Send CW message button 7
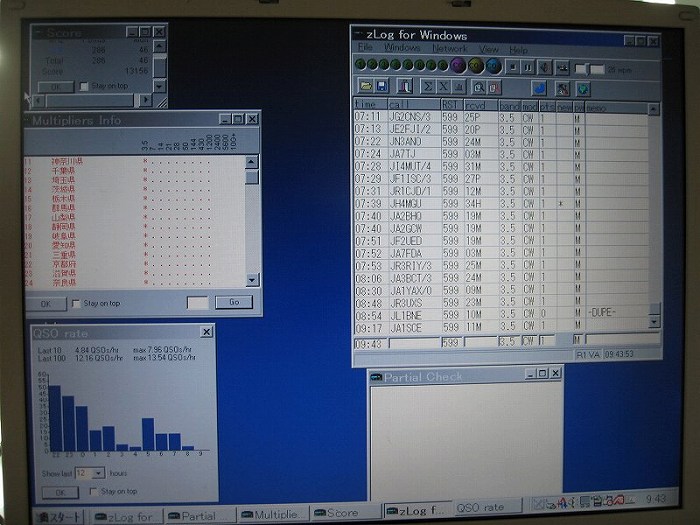 (431, 66)
